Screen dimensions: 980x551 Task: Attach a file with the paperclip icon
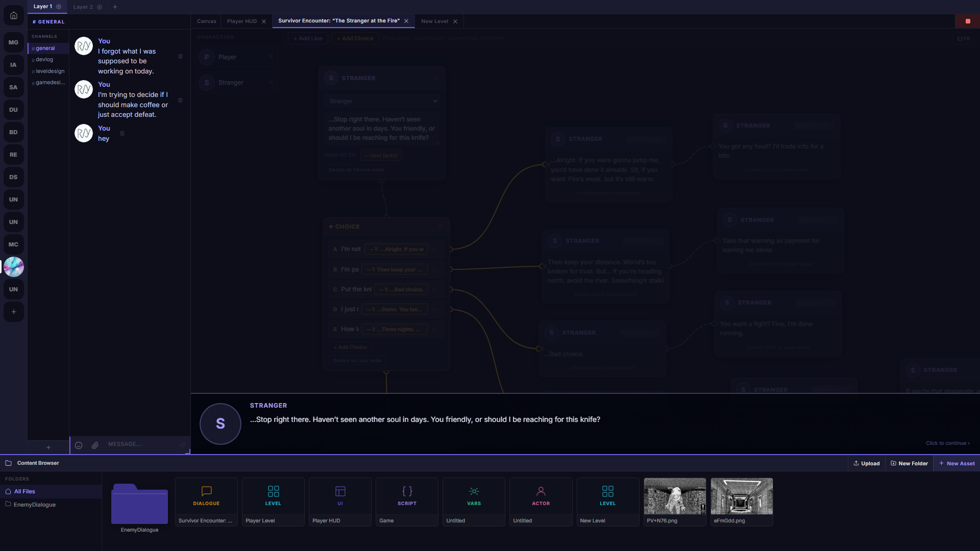[95, 445]
